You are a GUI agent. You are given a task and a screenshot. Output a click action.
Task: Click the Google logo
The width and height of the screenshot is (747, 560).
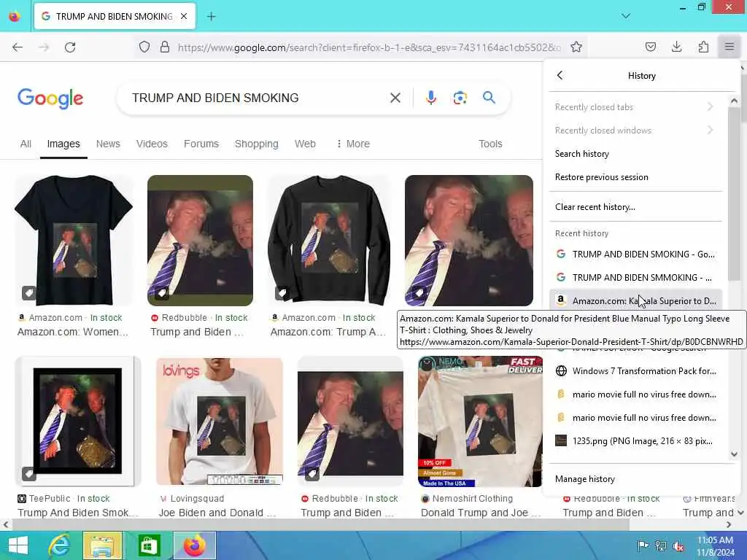(50, 98)
